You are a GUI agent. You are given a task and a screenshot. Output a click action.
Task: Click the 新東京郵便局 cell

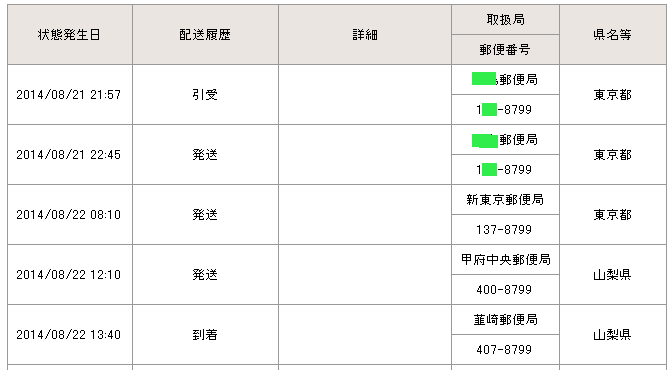coord(505,200)
